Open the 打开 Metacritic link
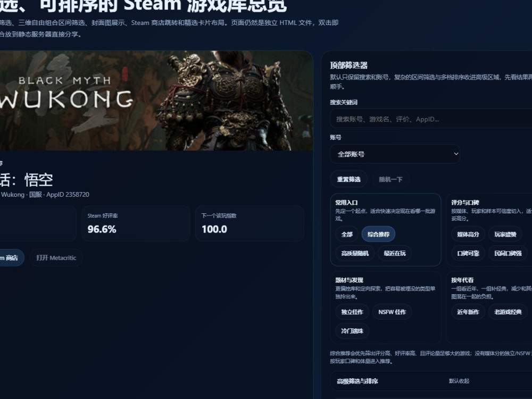 [56, 258]
